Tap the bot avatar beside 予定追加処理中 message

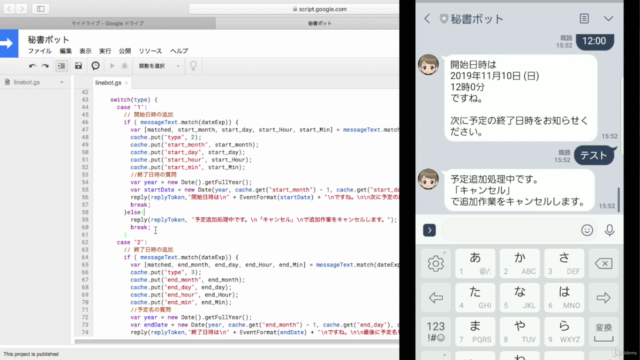[x=429, y=179]
